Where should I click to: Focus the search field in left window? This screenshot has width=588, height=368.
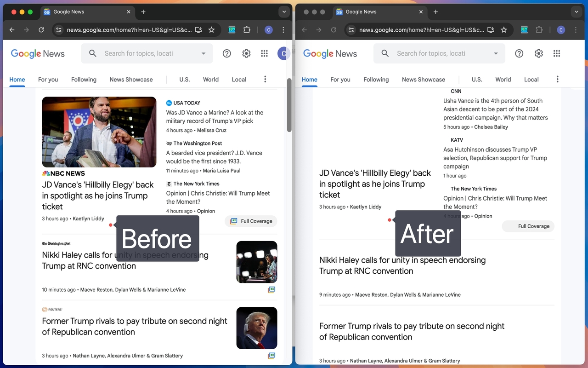tap(147, 53)
